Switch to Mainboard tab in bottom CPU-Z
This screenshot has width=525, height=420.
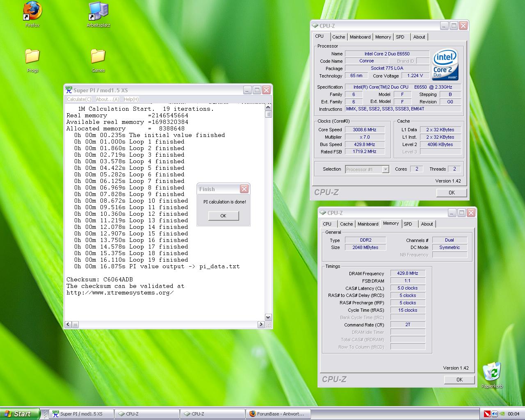[x=368, y=224]
